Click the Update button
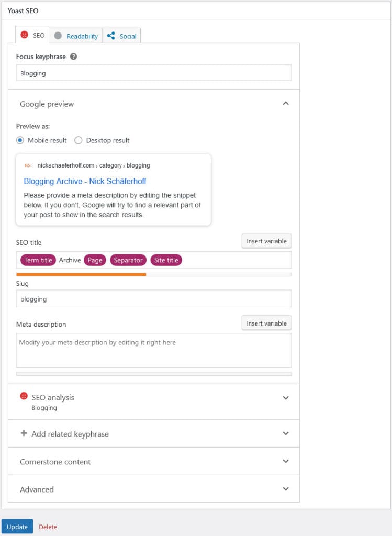The width and height of the screenshot is (392, 536). (x=17, y=527)
